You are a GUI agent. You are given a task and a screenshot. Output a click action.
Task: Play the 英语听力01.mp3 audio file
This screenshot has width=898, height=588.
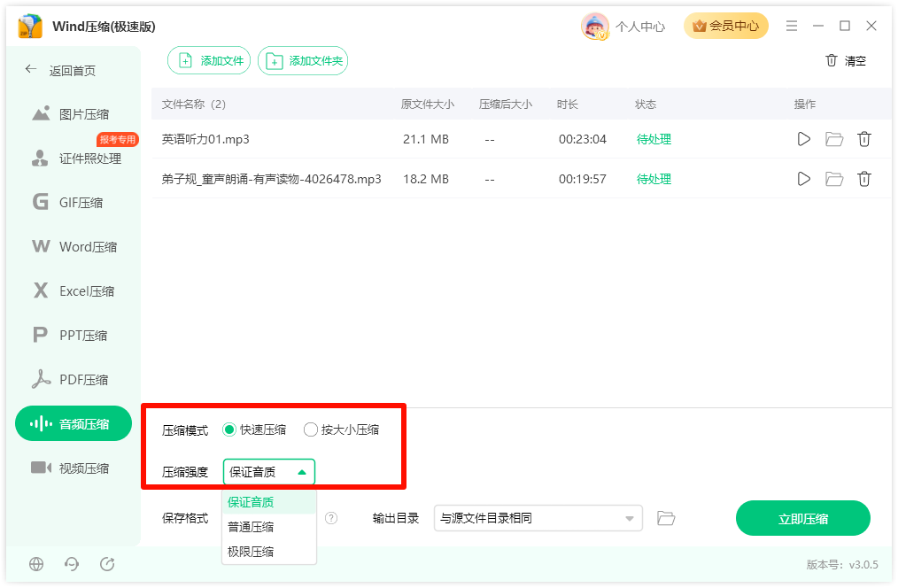(x=803, y=139)
